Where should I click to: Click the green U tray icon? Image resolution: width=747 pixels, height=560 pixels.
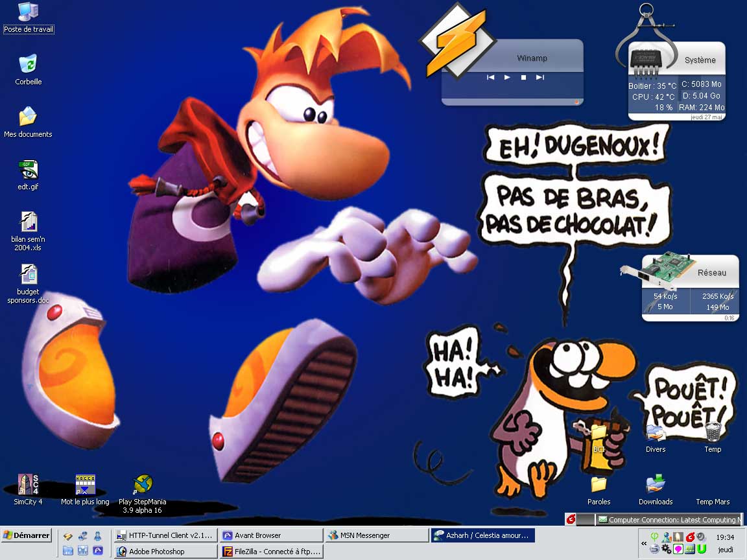(701, 549)
